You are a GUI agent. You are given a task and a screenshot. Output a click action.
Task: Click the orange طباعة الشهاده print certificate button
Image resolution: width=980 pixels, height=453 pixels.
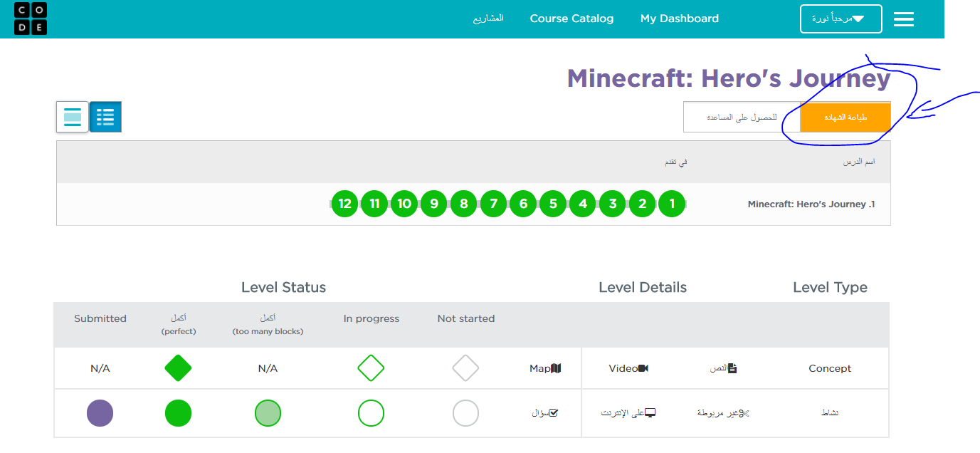point(845,117)
